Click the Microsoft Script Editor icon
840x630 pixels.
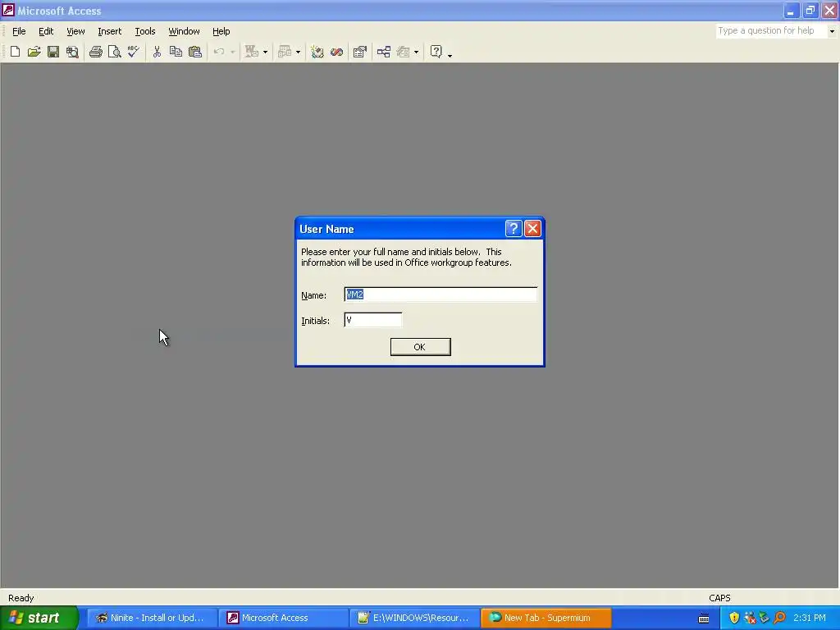click(x=336, y=52)
